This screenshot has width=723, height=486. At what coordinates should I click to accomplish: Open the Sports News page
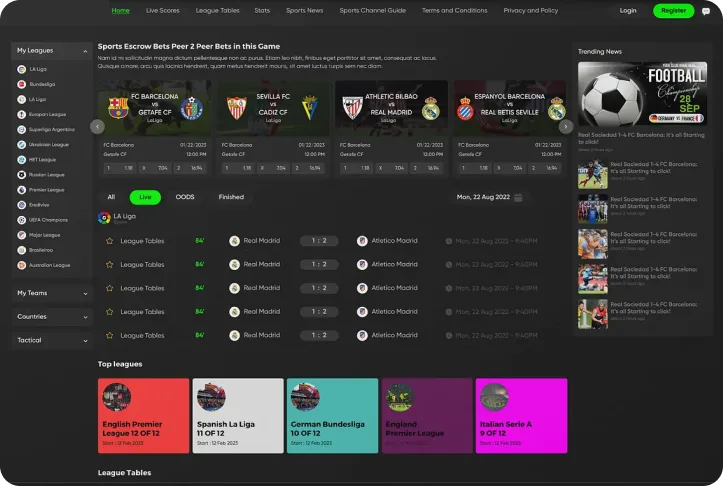point(305,11)
